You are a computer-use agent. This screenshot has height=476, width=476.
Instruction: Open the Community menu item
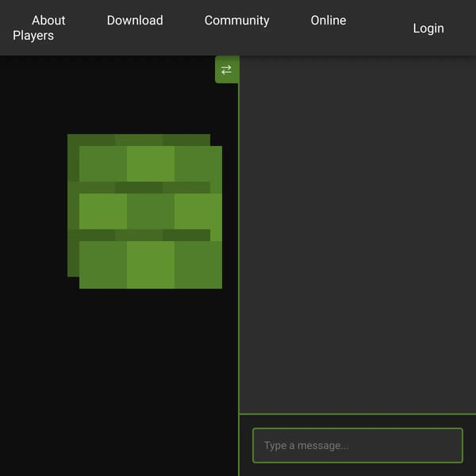pyautogui.click(x=236, y=21)
